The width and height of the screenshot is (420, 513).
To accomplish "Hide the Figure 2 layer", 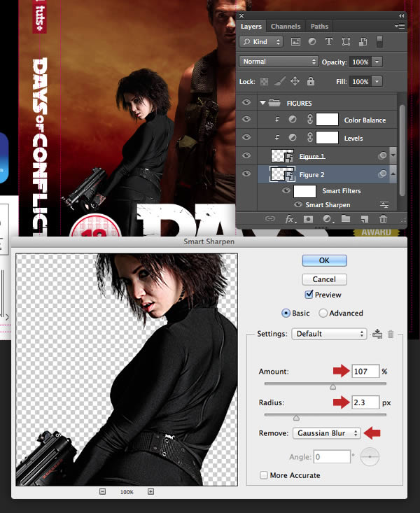I will [x=246, y=174].
